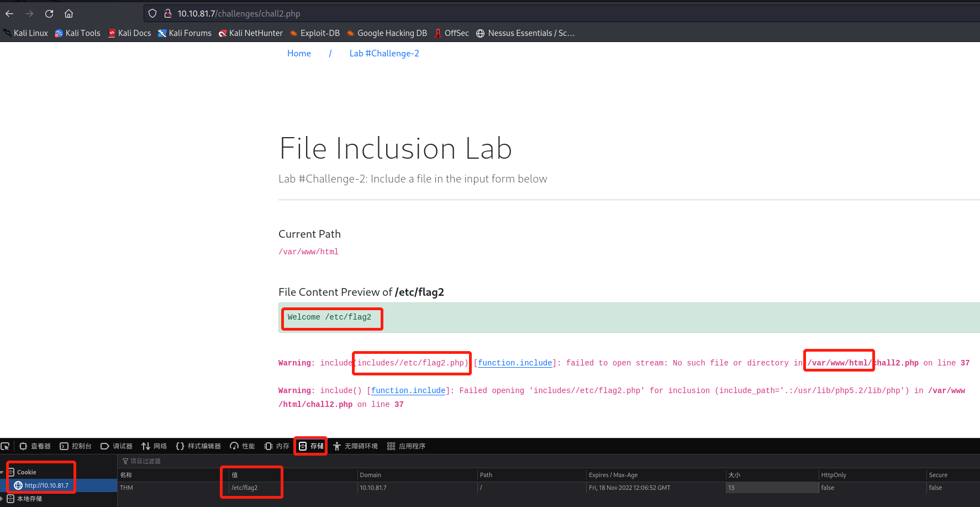Click the URL address bar
The image size is (980, 507).
point(497,14)
